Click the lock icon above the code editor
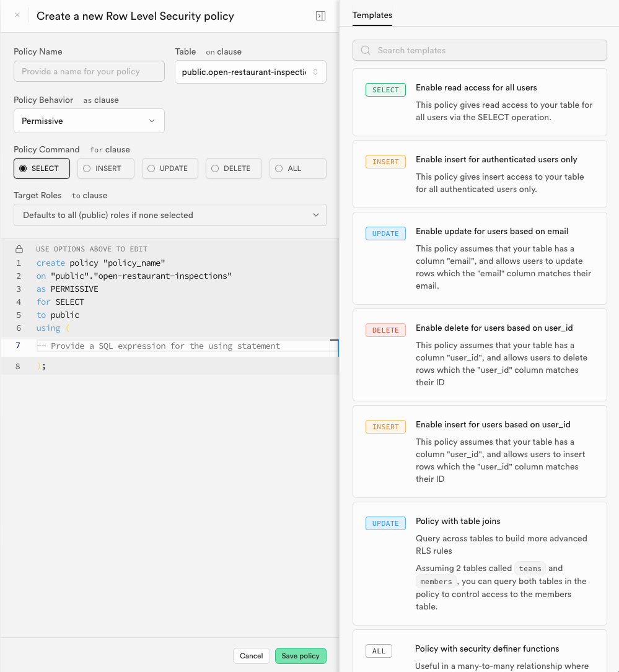The height and width of the screenshot is (672, 619). point(19,249)
